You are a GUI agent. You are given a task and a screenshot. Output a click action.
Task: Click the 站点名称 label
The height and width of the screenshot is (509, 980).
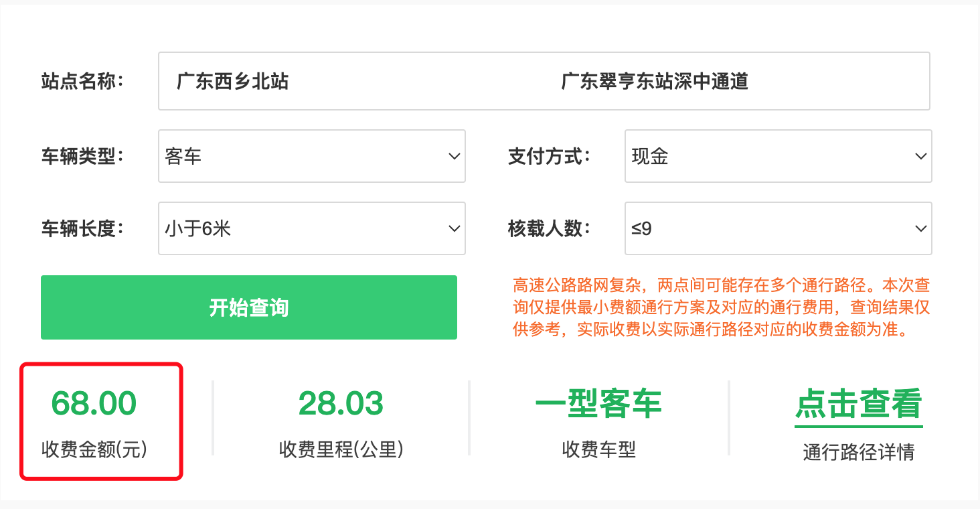[82, 82]
